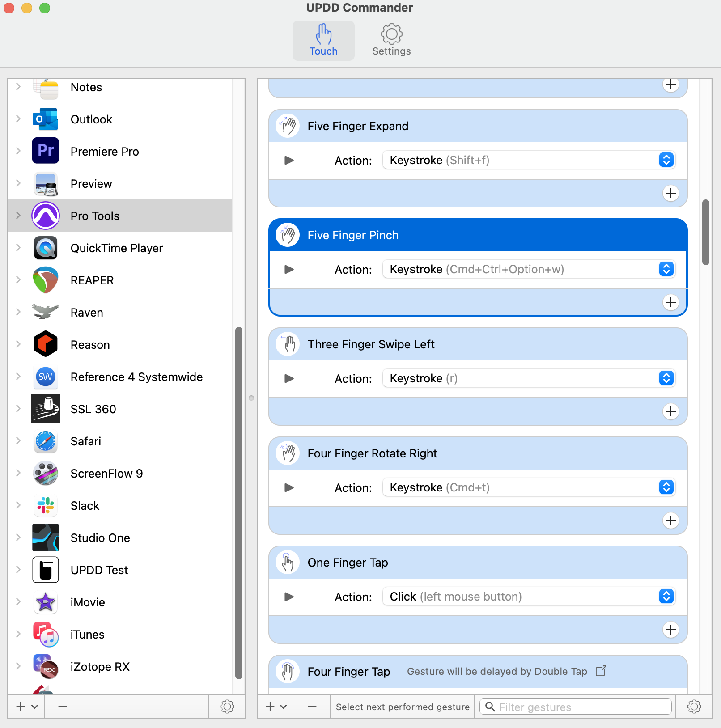Click the Slack app icon

(46, 506)
